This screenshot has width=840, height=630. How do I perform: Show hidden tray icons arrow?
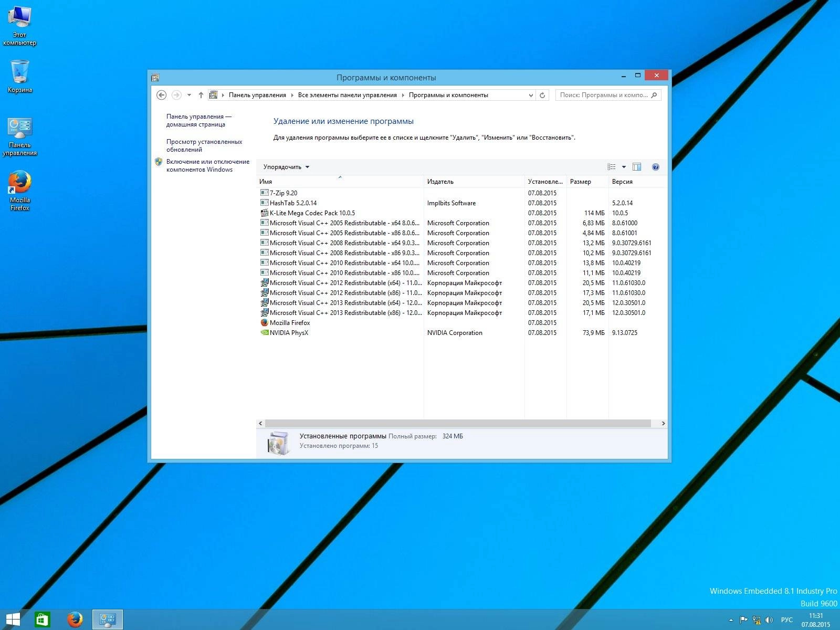click(x=731, y=620)
